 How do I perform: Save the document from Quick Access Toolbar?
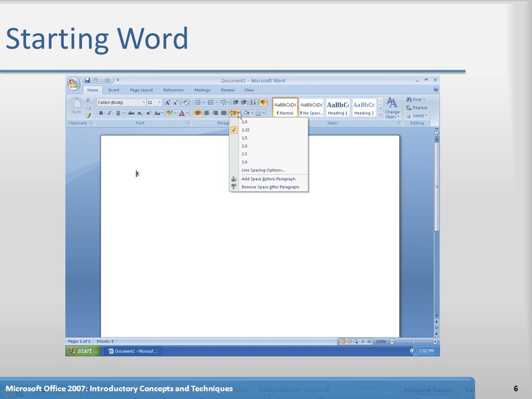coord(87,80)
